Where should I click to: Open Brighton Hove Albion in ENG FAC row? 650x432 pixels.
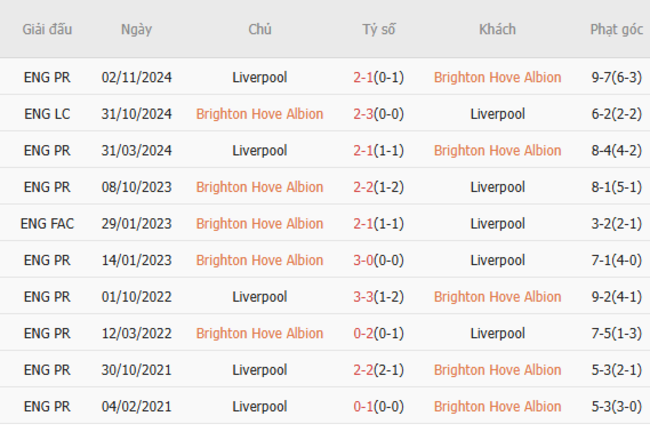(260, 223)
